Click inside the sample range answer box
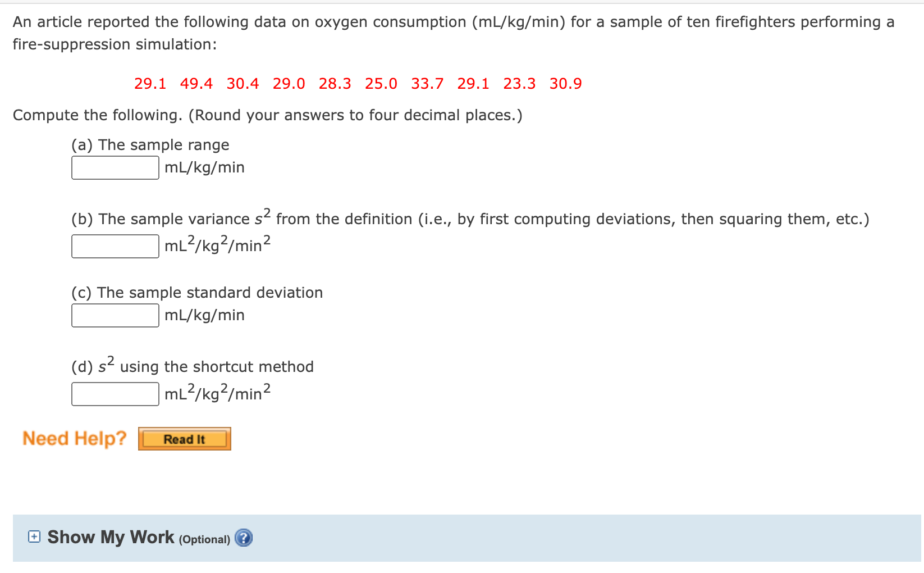The height and width of the screenshot is (573, 924). (115, 167)
